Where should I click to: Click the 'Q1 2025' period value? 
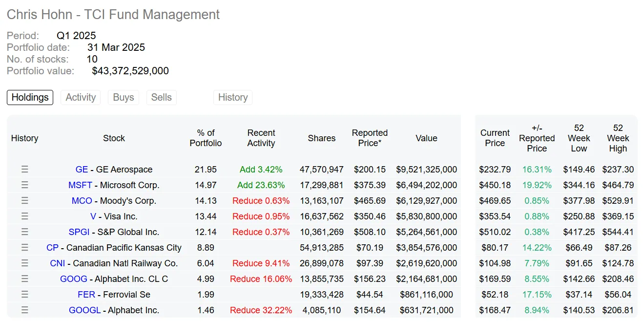(x=76, y=36)
